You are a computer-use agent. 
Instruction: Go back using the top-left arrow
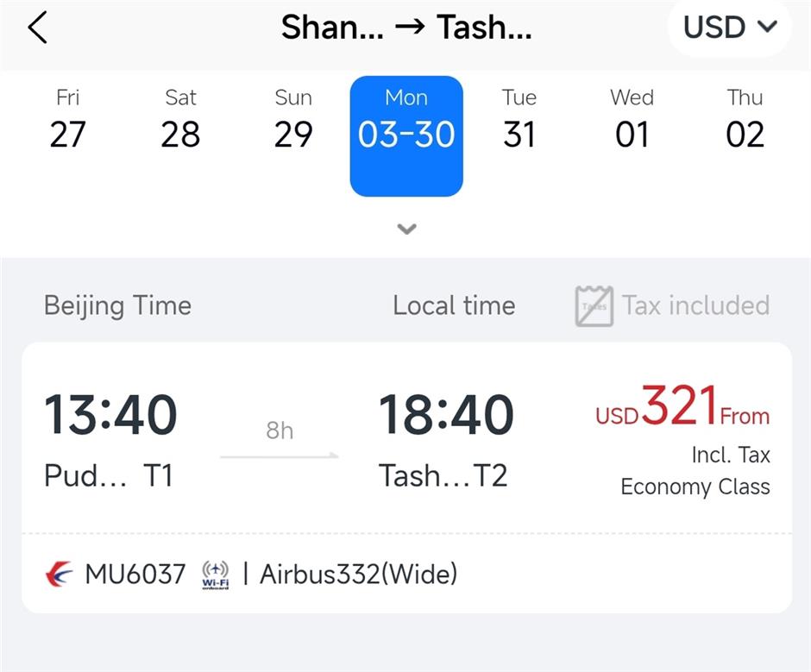(38, 28)
